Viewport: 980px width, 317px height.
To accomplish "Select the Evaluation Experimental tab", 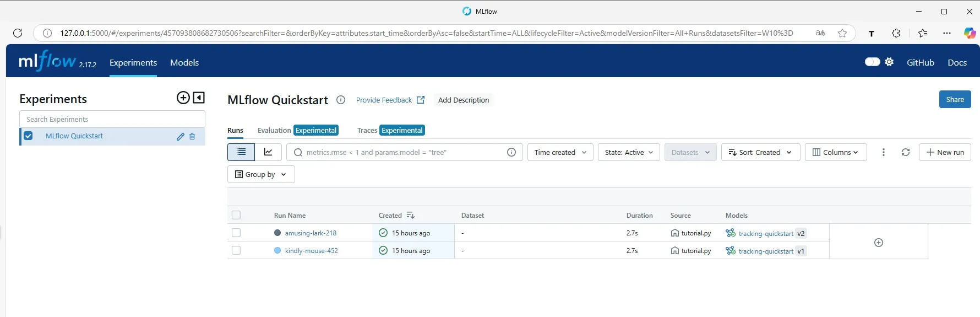I will tap(298, 130).
